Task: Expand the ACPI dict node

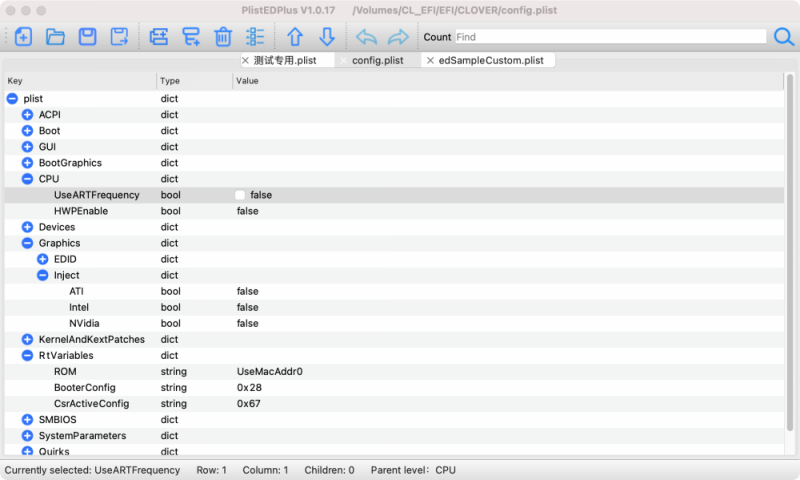Action: [x=28, y=115]
